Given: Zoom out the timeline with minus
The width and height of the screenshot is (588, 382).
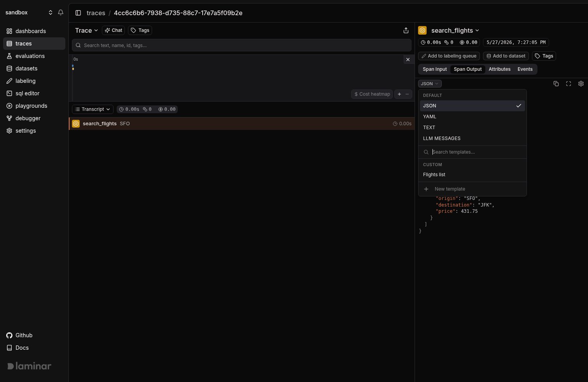Looking at the screenshot, I should click(407, 94).
